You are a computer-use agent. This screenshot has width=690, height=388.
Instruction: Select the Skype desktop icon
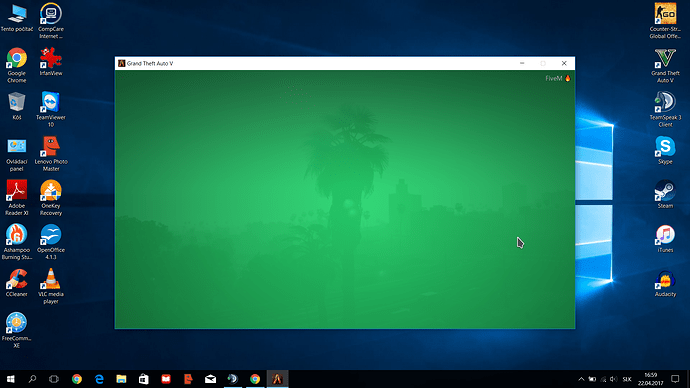(x=665, y=150)
